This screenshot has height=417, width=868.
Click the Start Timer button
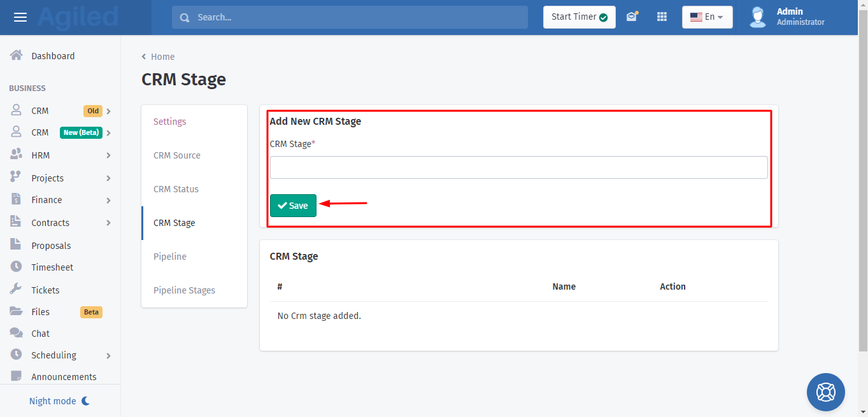579,17
